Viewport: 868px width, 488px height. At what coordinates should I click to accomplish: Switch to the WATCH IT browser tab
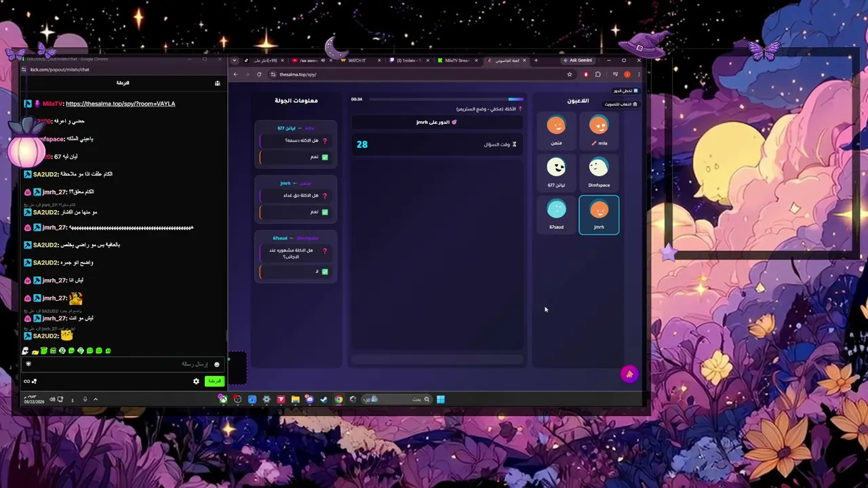359,60
